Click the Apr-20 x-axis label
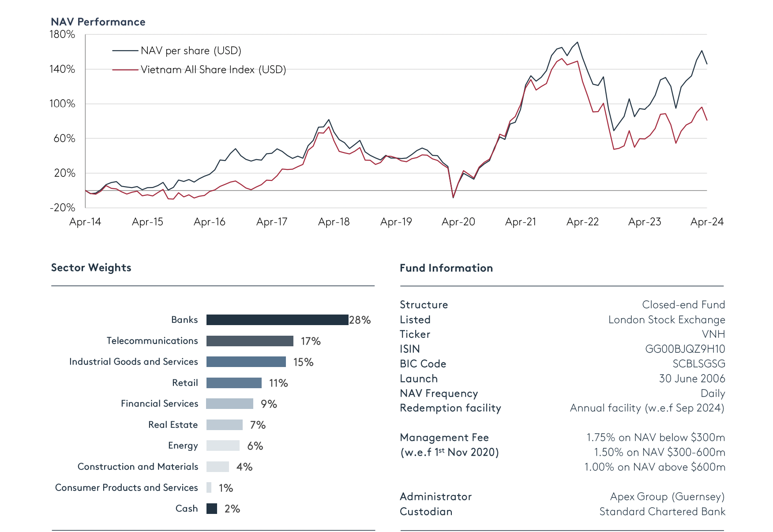This screenshot has width=773, height=532. 458,222
